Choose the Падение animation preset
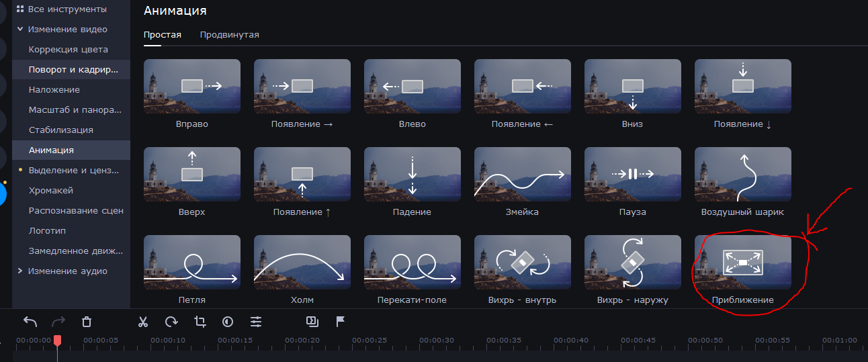Screen dimensions: 868x362 pyautogui.click(x=413, y=175)
